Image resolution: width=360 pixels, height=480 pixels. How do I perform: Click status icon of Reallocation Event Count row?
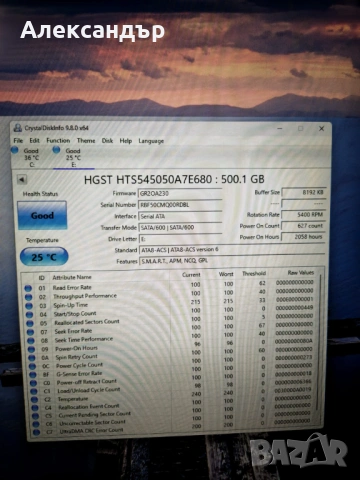tap(35, 407)
